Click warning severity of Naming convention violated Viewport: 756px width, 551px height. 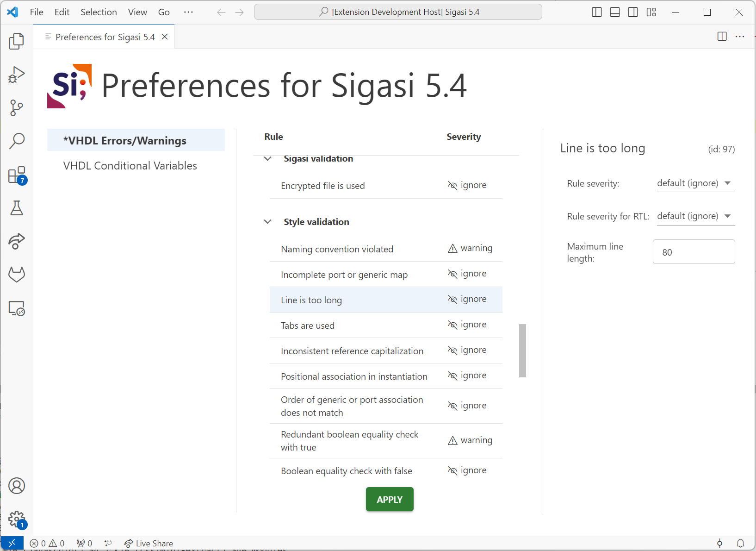point(470,249)
